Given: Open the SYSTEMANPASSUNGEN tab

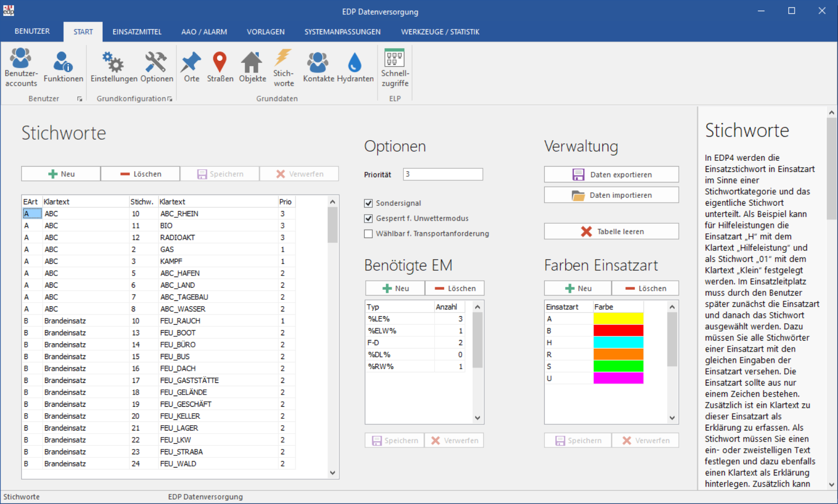Looking at the screenshot, I should click(343, 32).
